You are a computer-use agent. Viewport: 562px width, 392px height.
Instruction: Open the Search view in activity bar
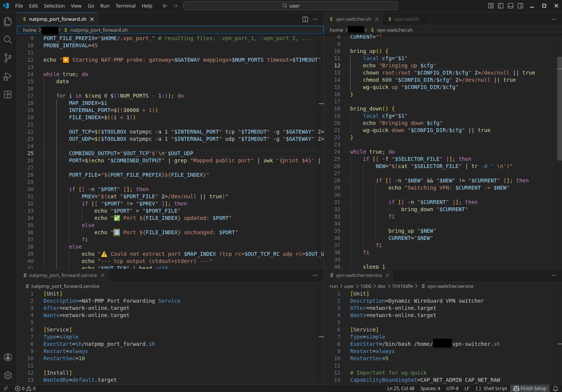[x=8, y=40]
